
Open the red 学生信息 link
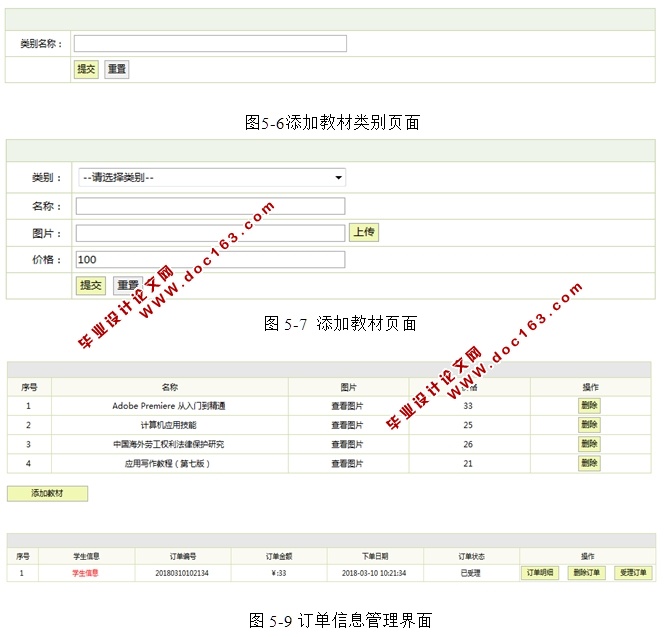point(85,573)
